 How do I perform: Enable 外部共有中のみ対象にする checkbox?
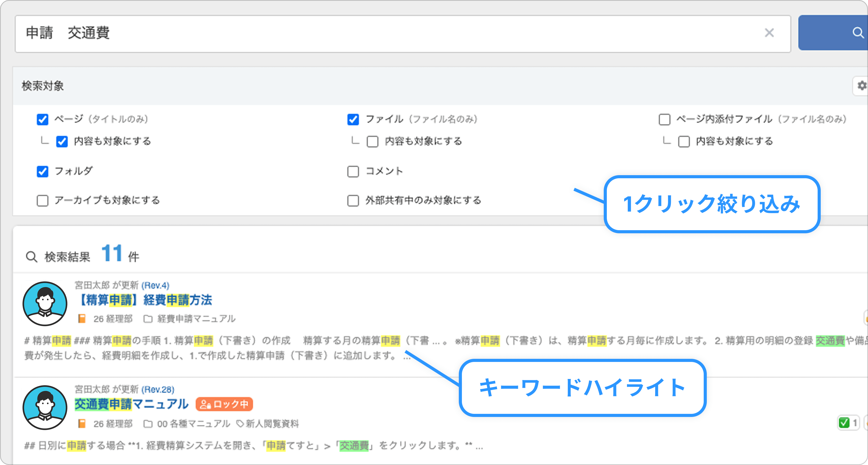353,200
